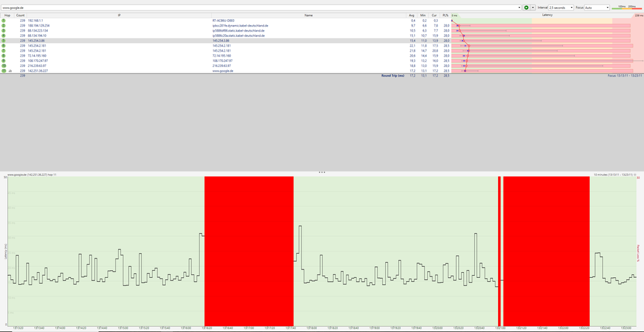Click the hop 7 green circle icon
644x332 pixels.
pos(3,50)
